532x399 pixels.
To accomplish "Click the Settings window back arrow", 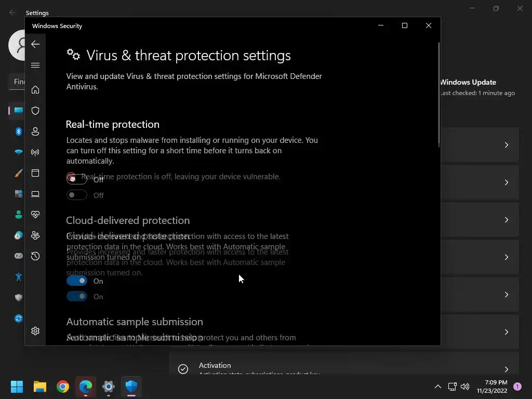I will (12, 12).
